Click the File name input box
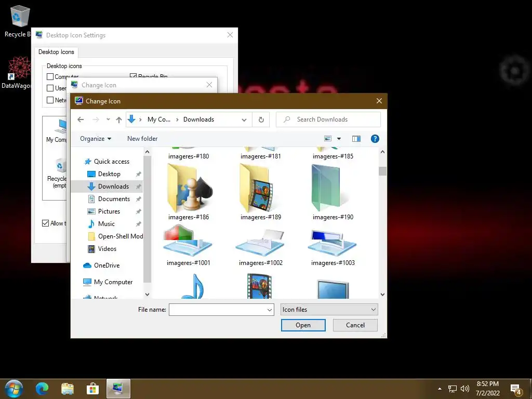The image size is (532, 399). coord(217,310)
